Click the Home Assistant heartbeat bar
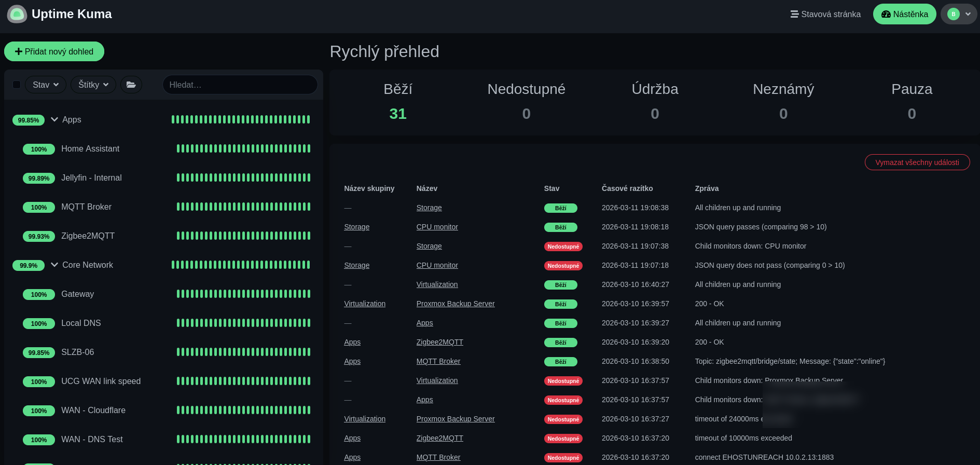 pyautogui.click(x=243, y=148)
